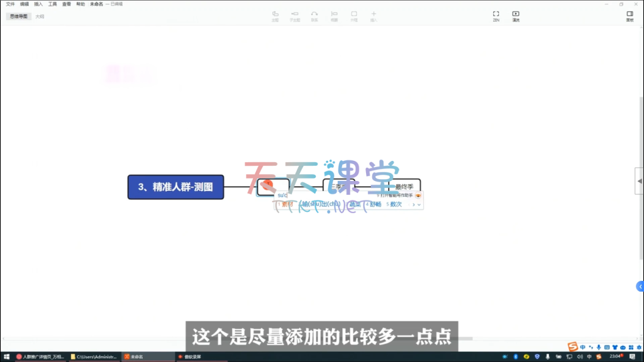Switch to the 大纲 outline view
The height and width of the screenshot is (362, 644).
click(40, 16)
